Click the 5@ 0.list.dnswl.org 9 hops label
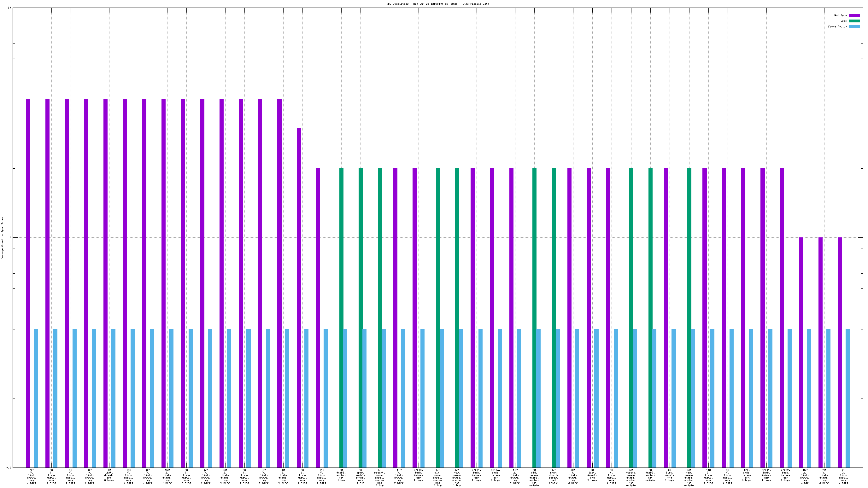Screen dimensions: 868x488 pyautogui.click(x=612, y=476)
